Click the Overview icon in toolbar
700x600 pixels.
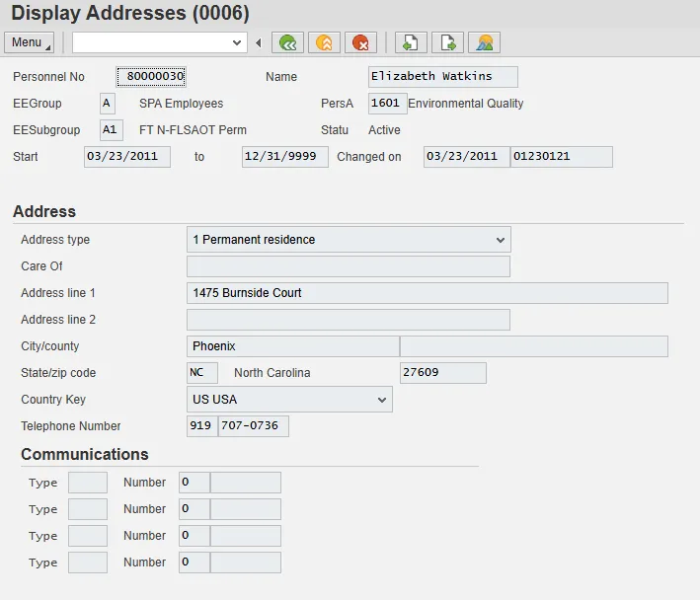click(484, 42)
